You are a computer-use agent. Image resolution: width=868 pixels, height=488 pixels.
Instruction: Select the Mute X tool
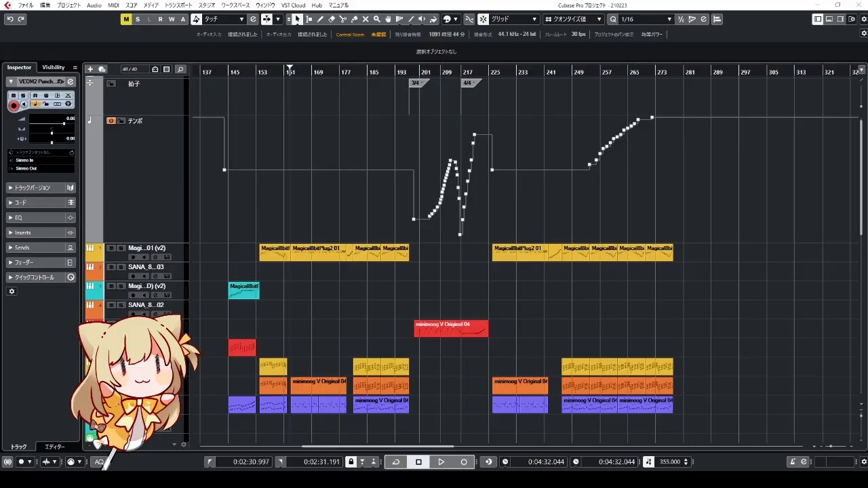coord(366,19)
